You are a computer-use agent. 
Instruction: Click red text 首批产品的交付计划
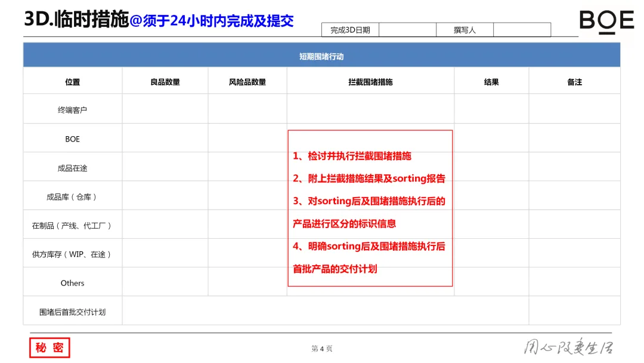pos(335,269)
